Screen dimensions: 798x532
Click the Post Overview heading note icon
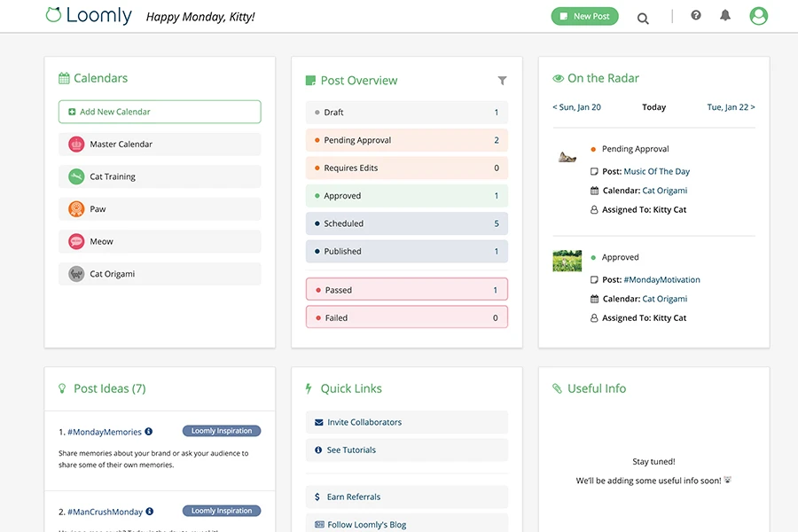[310, 81]
